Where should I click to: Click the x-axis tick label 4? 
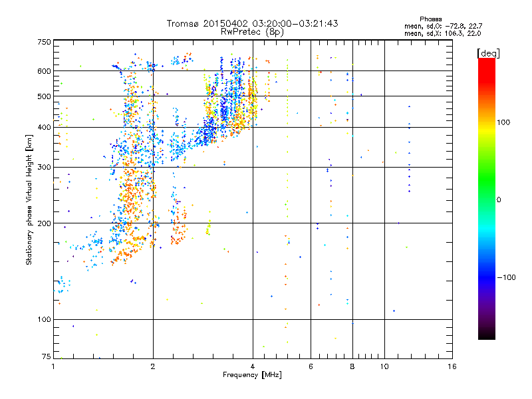[x=253, y=366]
